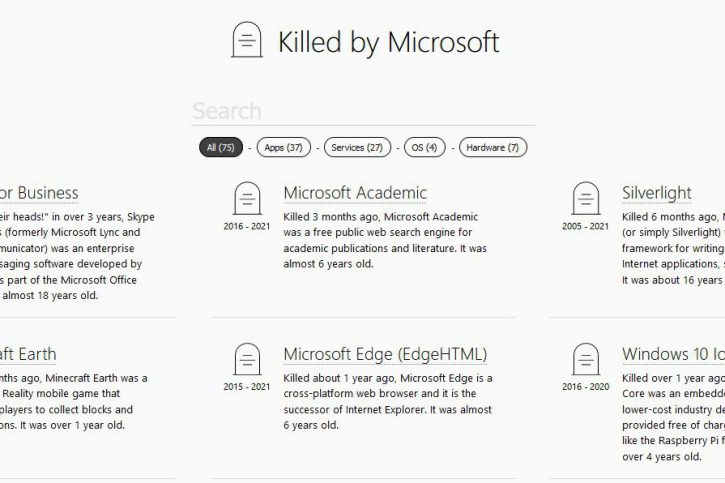Filter list to Hardware (7)
725x483 pixels.
[493, 148]
